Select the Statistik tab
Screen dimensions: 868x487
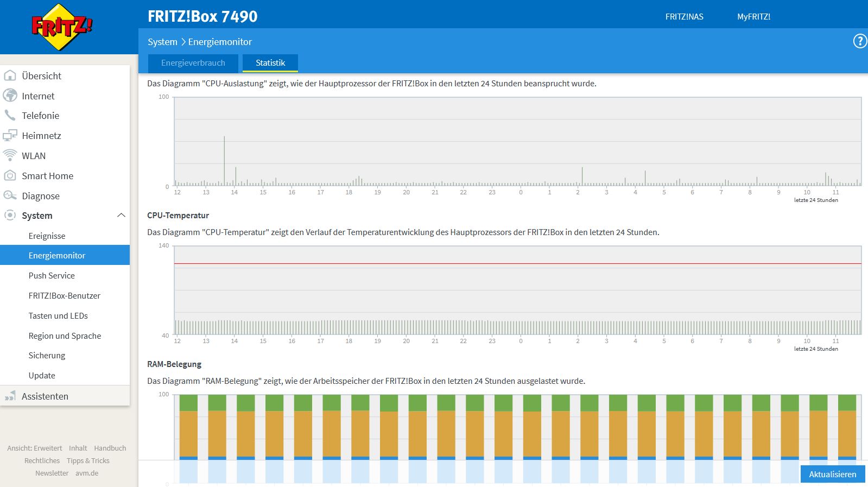(x=270, y=63)
